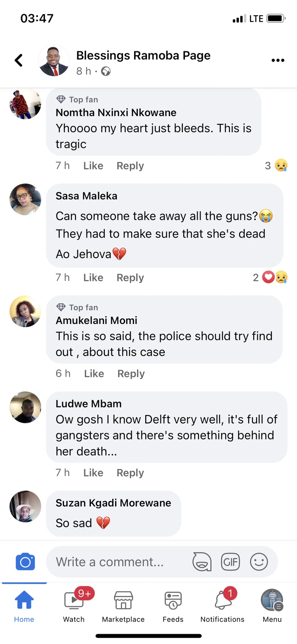Like Amukelani Momi's comment
297x644 pixels.
click(x=94, y=373)
